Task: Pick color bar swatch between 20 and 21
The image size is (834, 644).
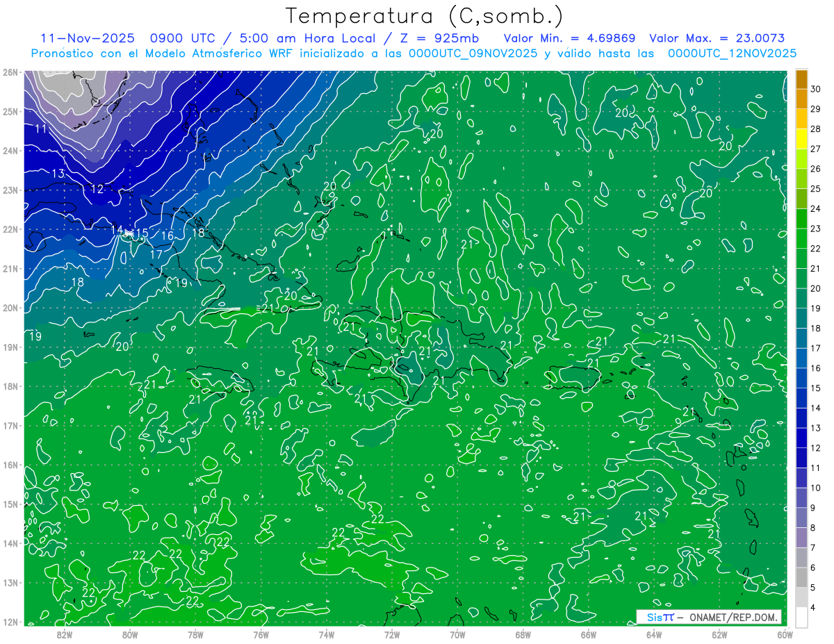Action: 802,279
